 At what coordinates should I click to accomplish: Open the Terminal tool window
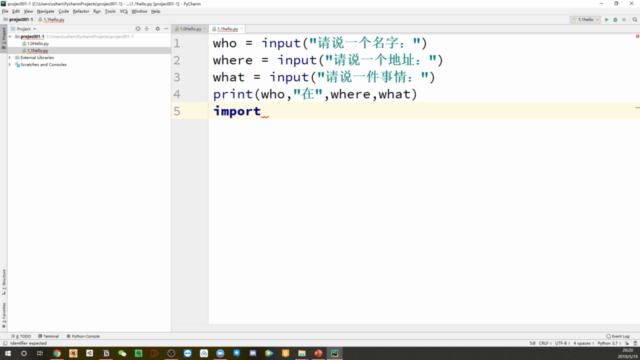(x=49, y=336)
